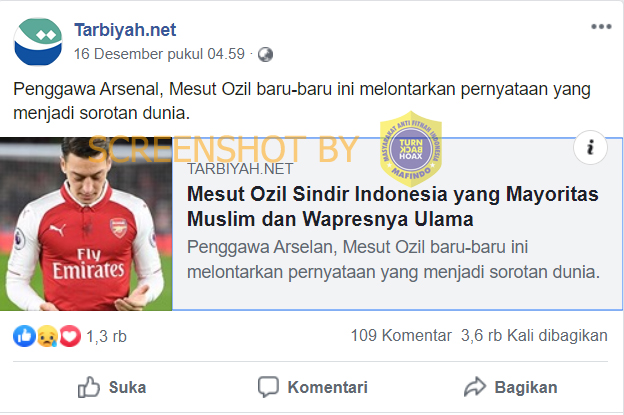
Task: Click the blue like reaction icon
Action: click(x=24, y=336)
